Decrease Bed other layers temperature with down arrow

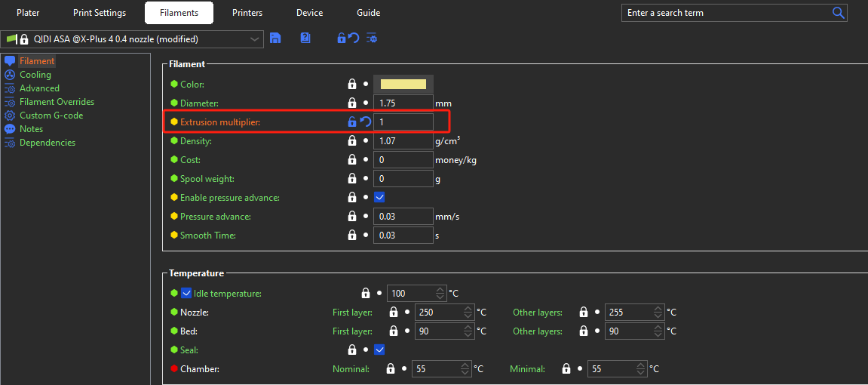click(x=658, y=335)
